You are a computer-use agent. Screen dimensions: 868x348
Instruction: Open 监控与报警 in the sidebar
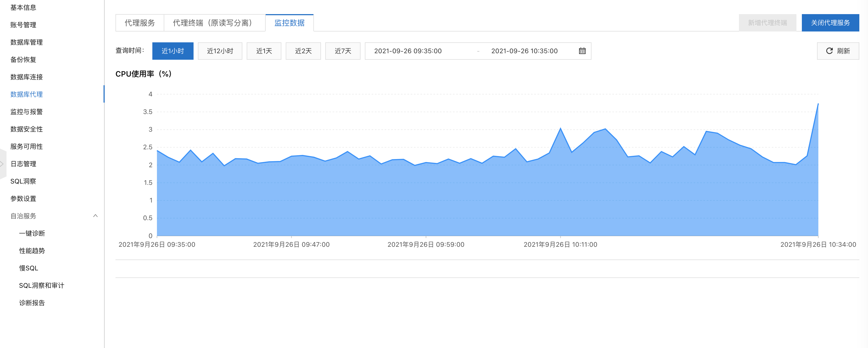tap(27, 112)
